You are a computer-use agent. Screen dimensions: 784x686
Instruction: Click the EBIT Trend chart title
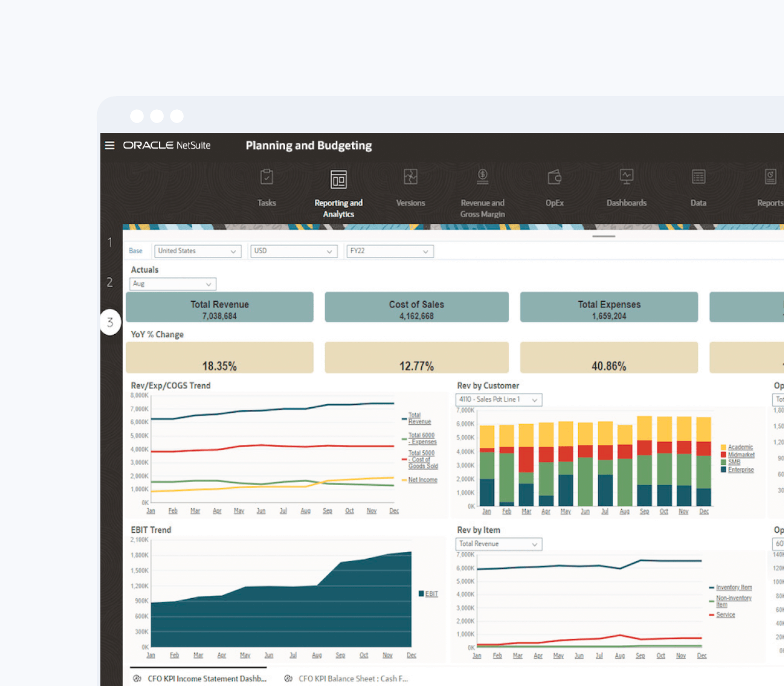coord(151,530)
